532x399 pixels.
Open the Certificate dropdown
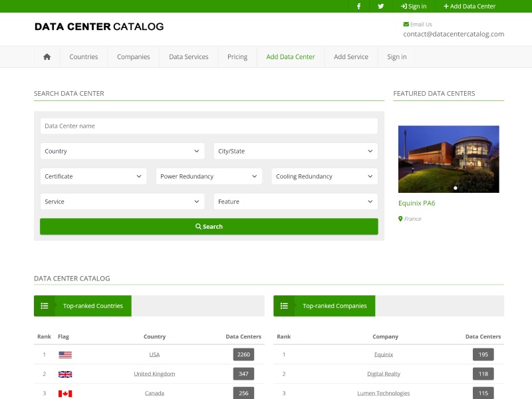tap(93, 176)
